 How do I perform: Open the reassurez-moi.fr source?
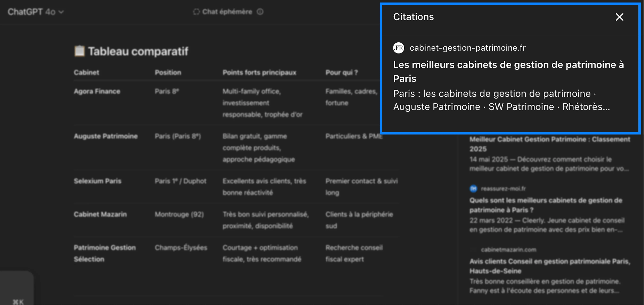click(x=503, y=189)
